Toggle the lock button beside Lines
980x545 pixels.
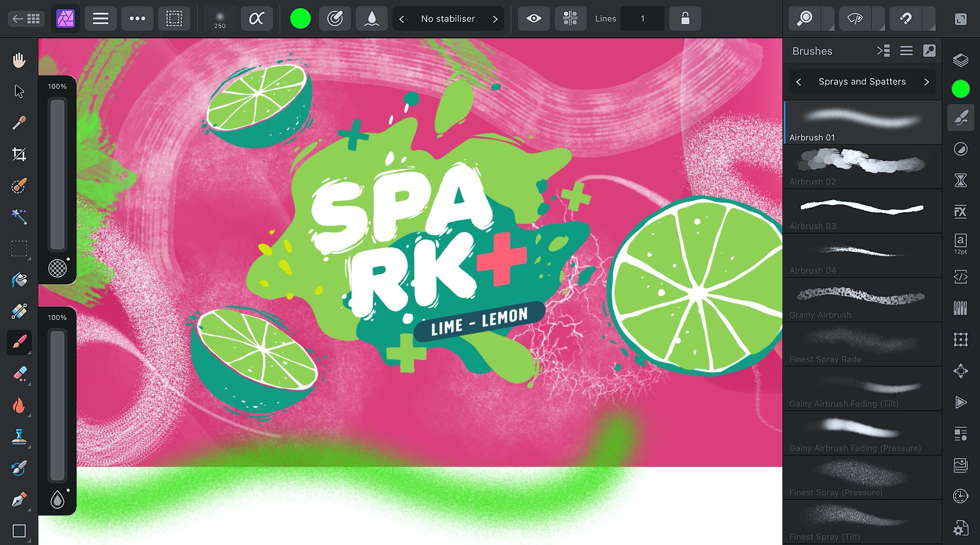point(685,19)
